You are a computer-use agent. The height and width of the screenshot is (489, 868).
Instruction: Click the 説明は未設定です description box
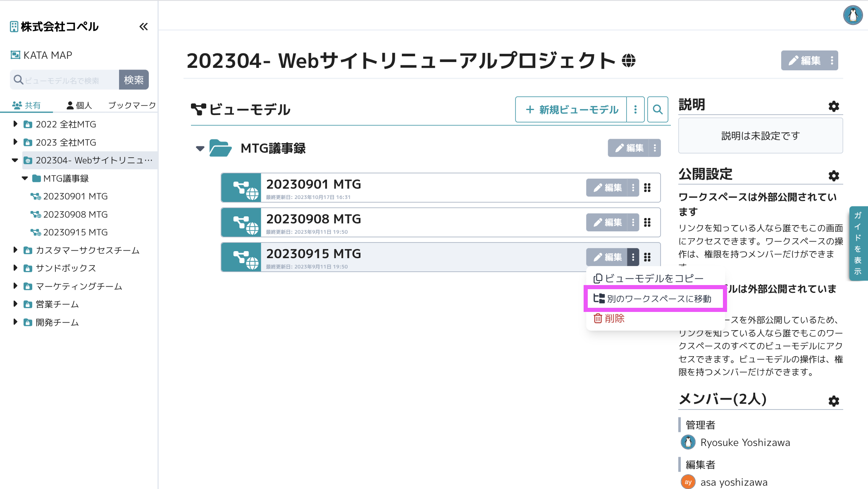(761, 136)
